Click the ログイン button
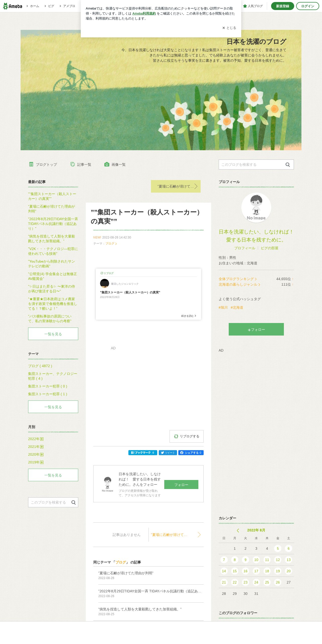This screenshot has height=644, width=322. (307, 6)
